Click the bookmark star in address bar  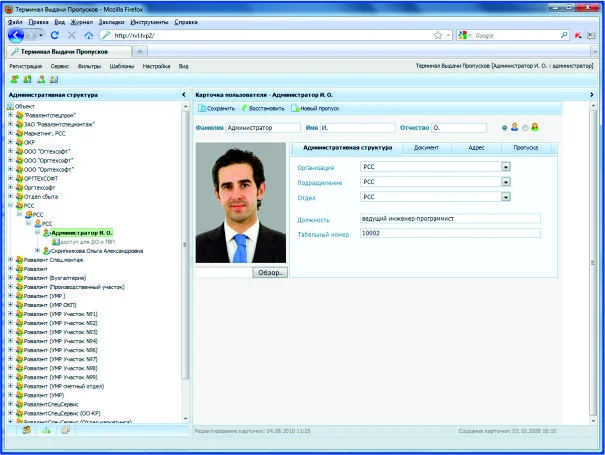pos(439,35)
